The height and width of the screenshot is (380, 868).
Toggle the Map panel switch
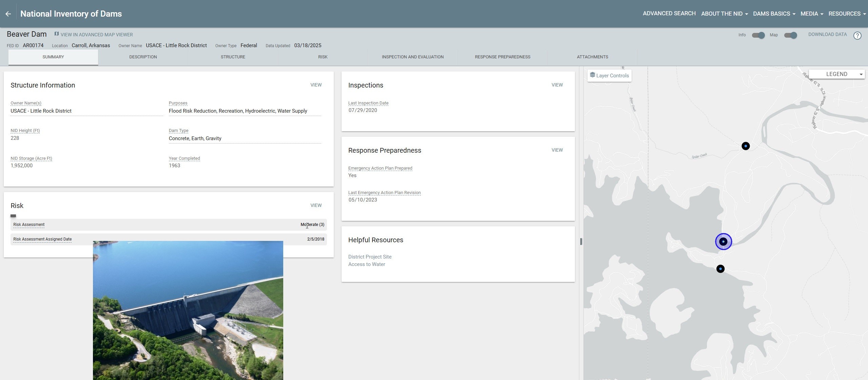[x=790, y=35]
